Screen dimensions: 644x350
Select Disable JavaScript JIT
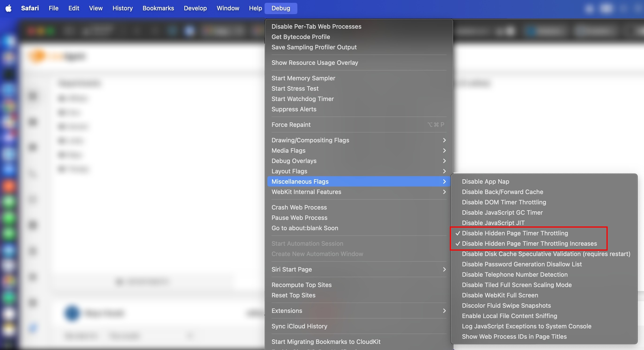point(493,223)
